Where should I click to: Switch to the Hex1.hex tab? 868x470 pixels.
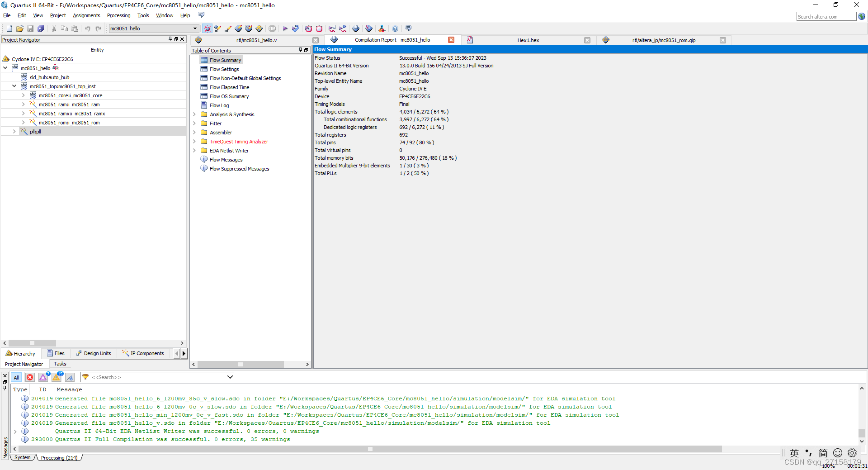pos(528,40)
